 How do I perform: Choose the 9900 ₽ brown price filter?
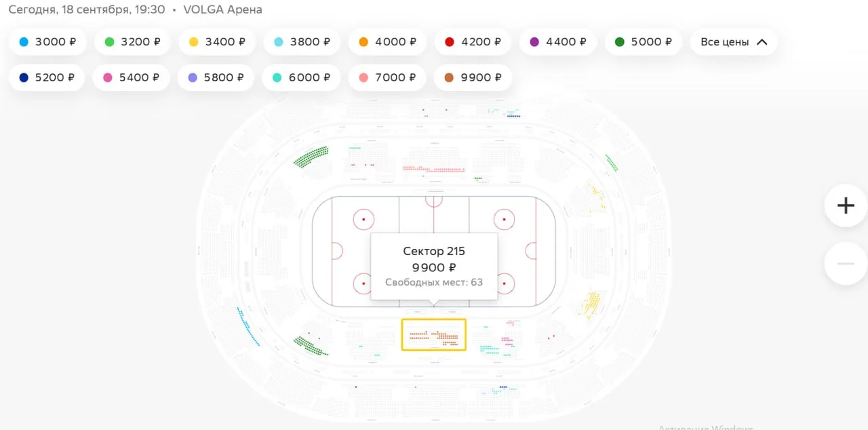(x=473, y=77)
